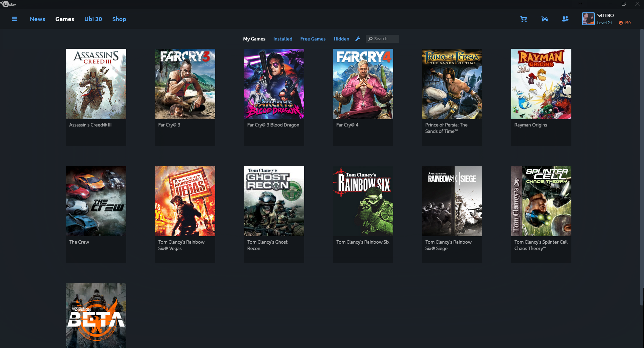Click the vertical scrollbar
Screen dimensions: 644x348
click(x=642, y=167)
